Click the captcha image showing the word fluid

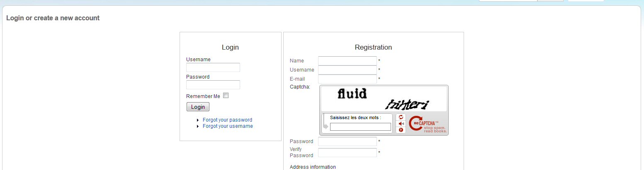(384, 99)
